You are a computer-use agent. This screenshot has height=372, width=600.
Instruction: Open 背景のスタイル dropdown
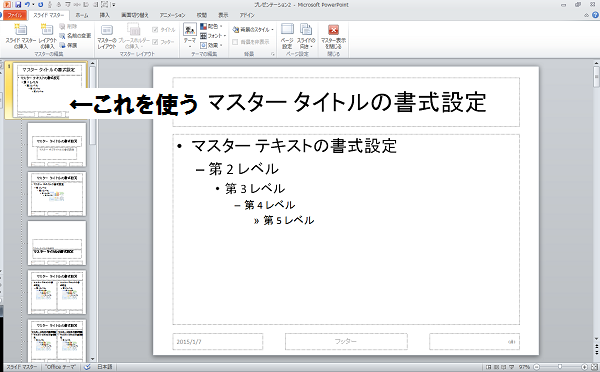pos(253,29)
